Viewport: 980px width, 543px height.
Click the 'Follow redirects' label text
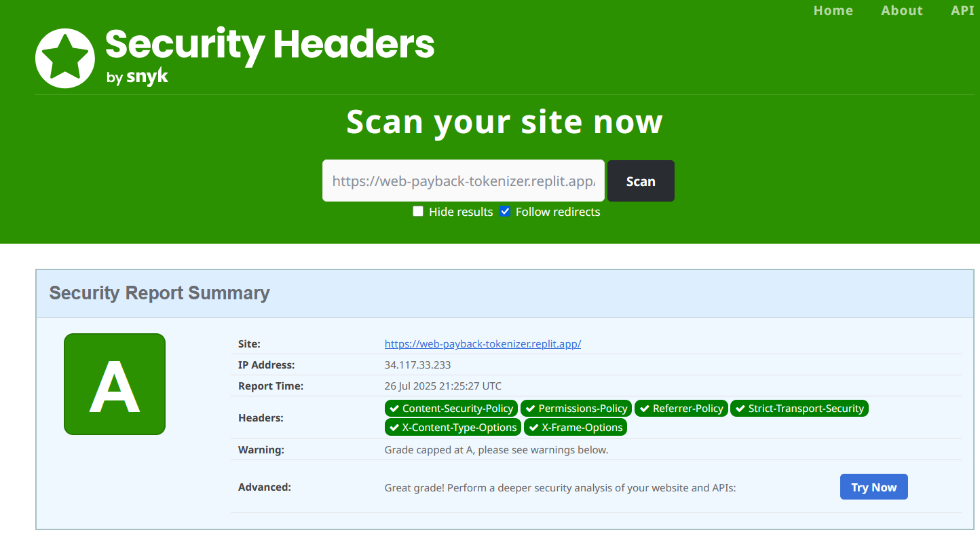(x=558, y=212)
